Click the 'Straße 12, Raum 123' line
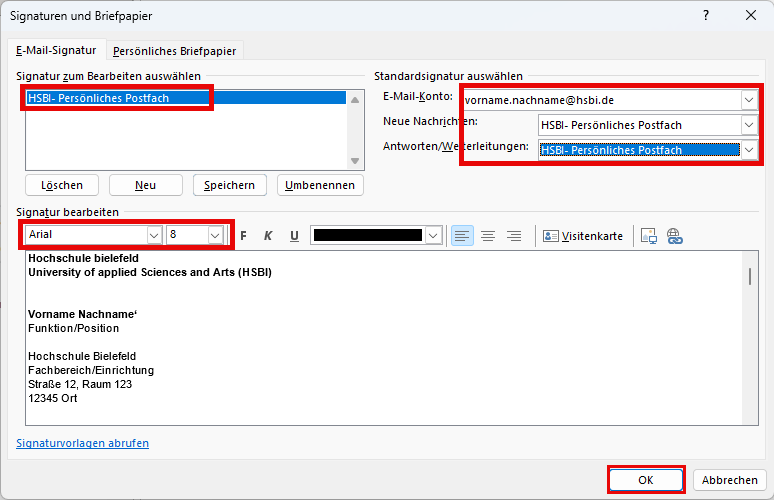The height and width of the screenshot is (500, 774). coord(80,384)
